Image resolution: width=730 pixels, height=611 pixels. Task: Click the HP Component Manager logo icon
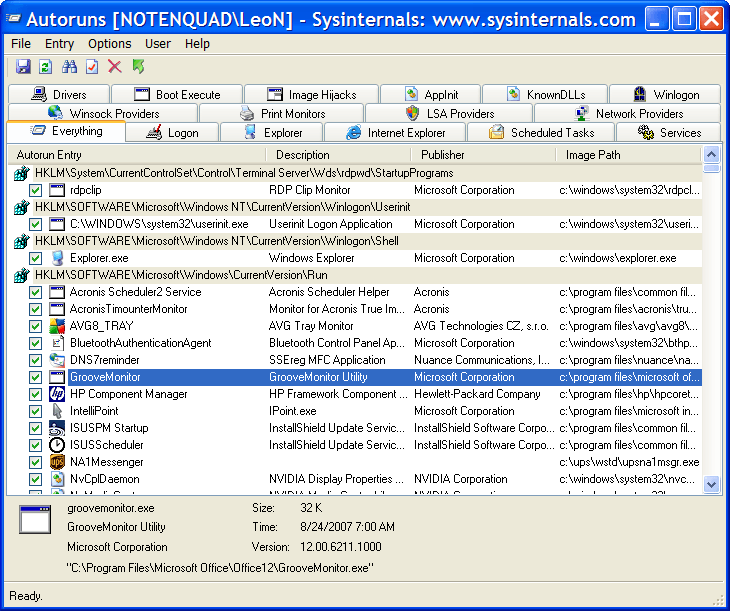coord(58,394)
